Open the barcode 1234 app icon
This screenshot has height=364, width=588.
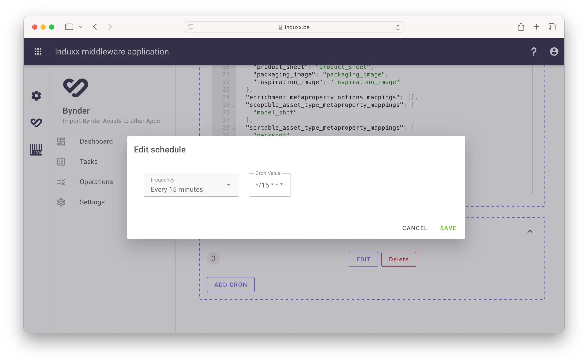(x=36, y=149)
